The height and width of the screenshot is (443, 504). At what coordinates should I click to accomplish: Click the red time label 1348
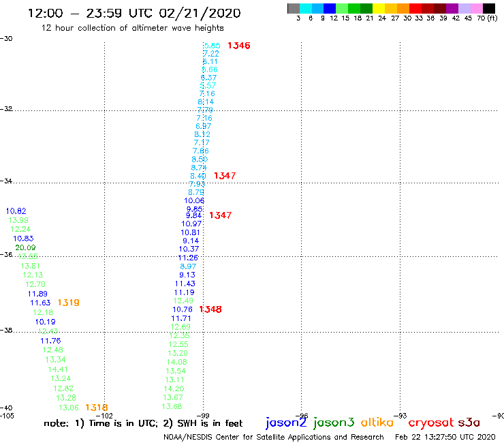(210, 309)
